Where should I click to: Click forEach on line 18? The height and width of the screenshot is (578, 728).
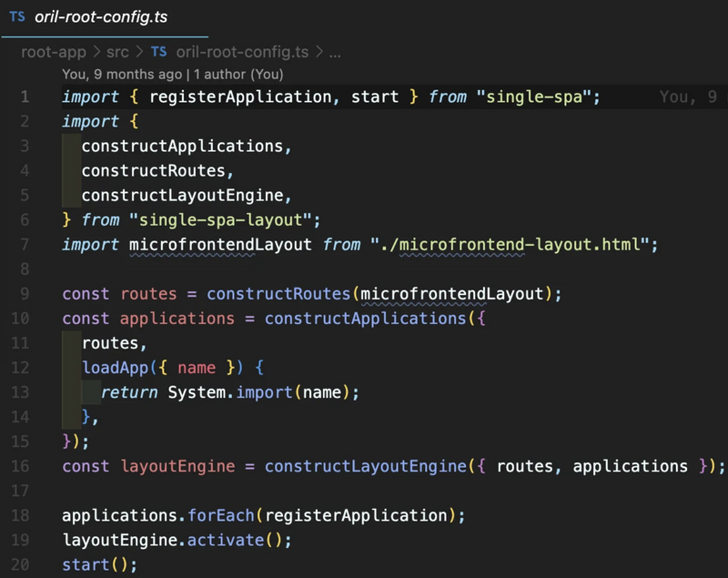click(221, 515)
